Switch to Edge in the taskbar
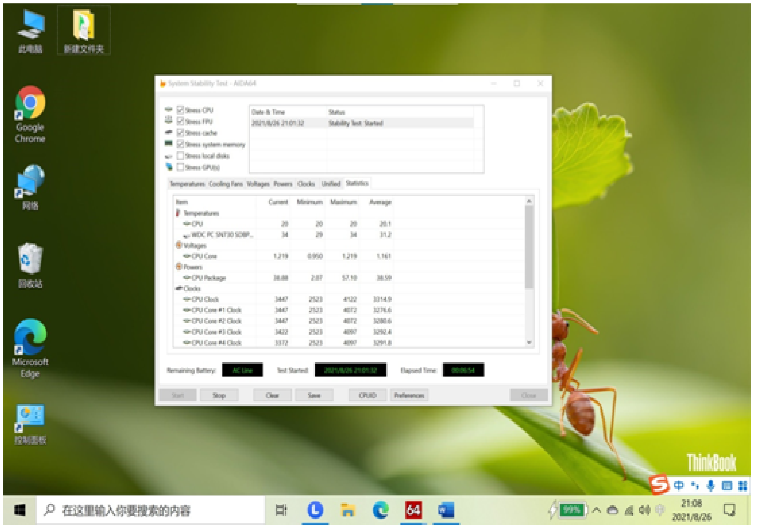The width and height of the screenshot is (765, 532). [380, 511]
